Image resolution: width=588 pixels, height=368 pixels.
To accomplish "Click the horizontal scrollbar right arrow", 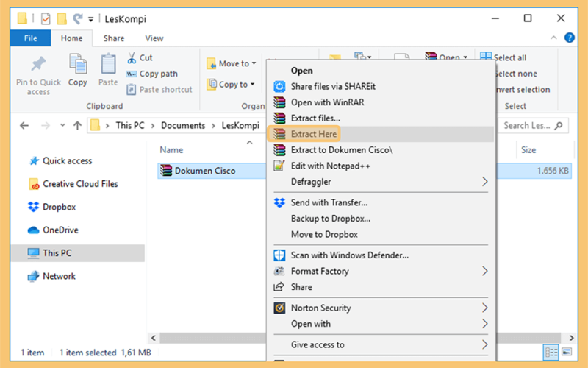I will click(x=571, y=338).
